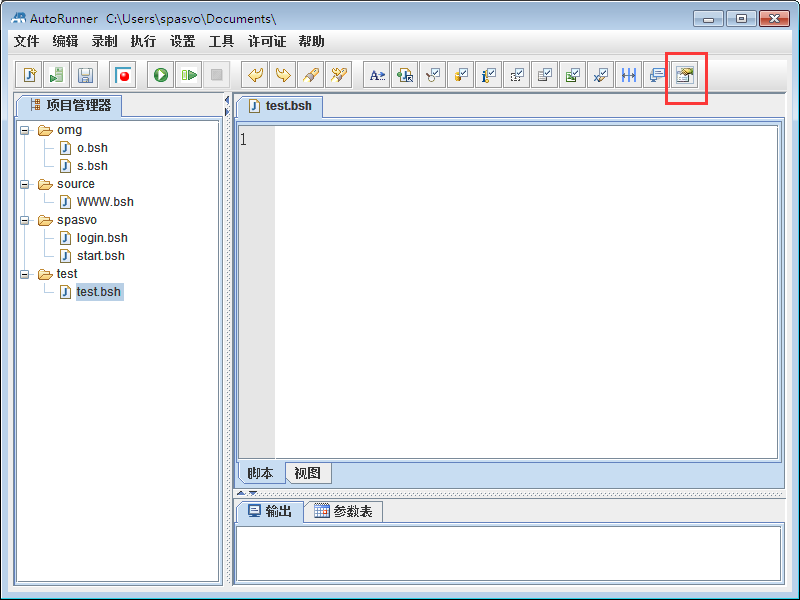Open the 设置 menu
The height and width of the screenshot is (600, 800).
click(x=183, y=41)
